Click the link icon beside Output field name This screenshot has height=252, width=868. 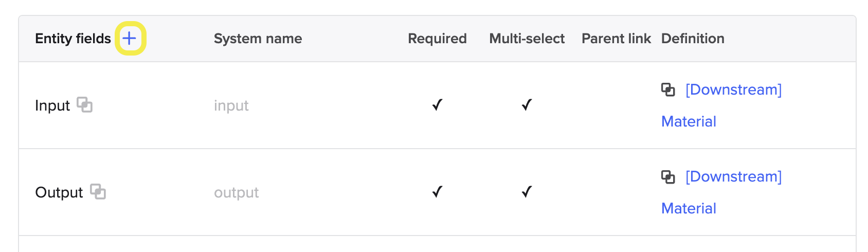pyautogui.click(x=98, y=191)
